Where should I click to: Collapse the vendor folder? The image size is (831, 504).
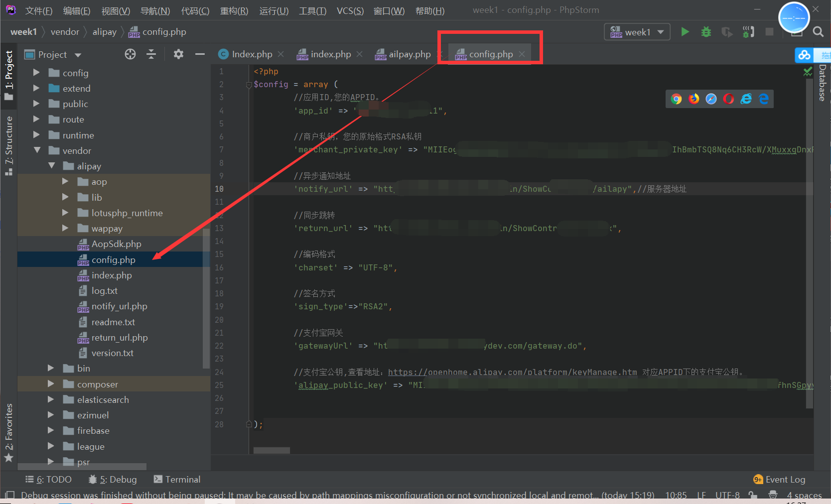point(36,150)
